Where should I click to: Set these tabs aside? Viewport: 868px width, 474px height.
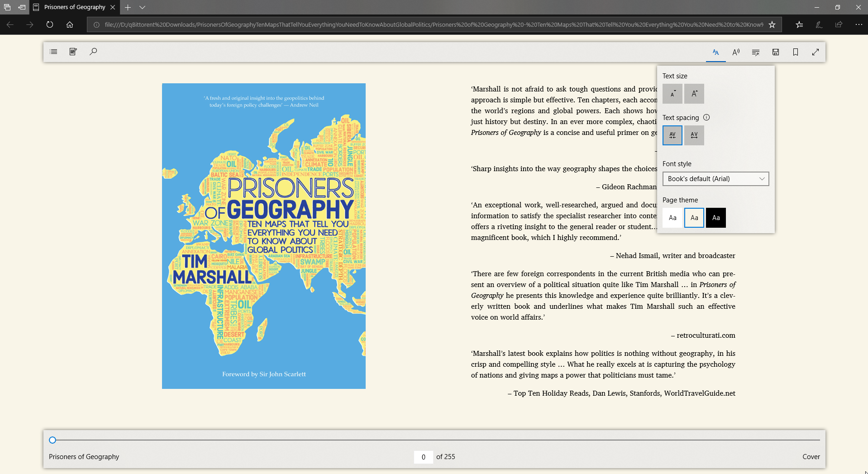(22, 7)
